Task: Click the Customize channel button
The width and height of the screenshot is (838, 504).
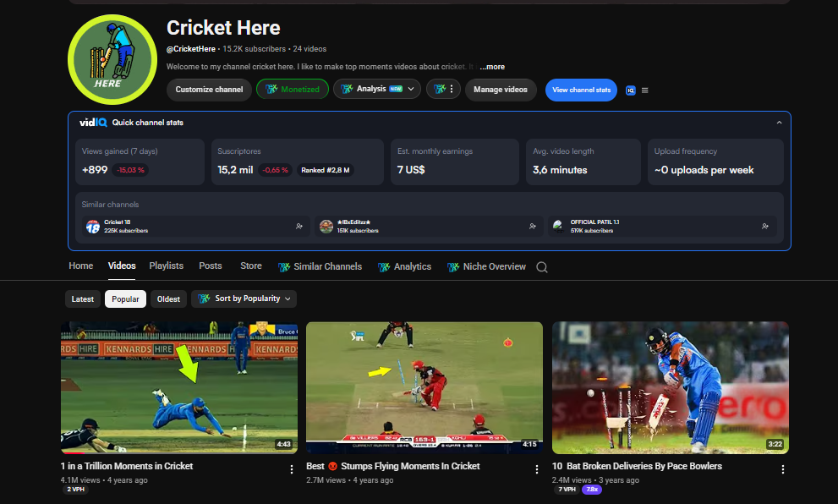Action: pos(209,90)
